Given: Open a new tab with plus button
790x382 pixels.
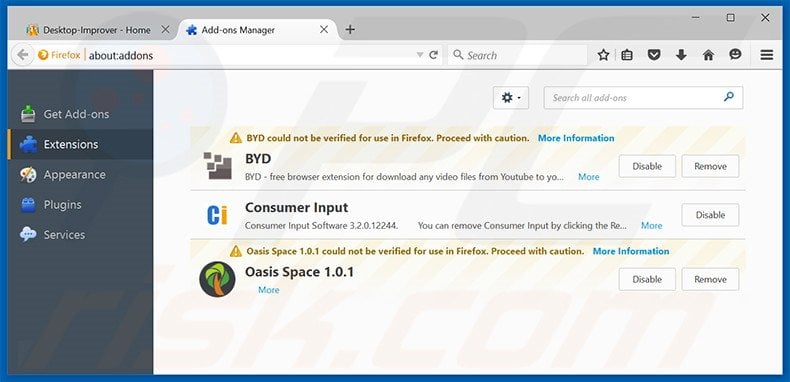Looking at the screenshot, I should click(x=350, y=30).
